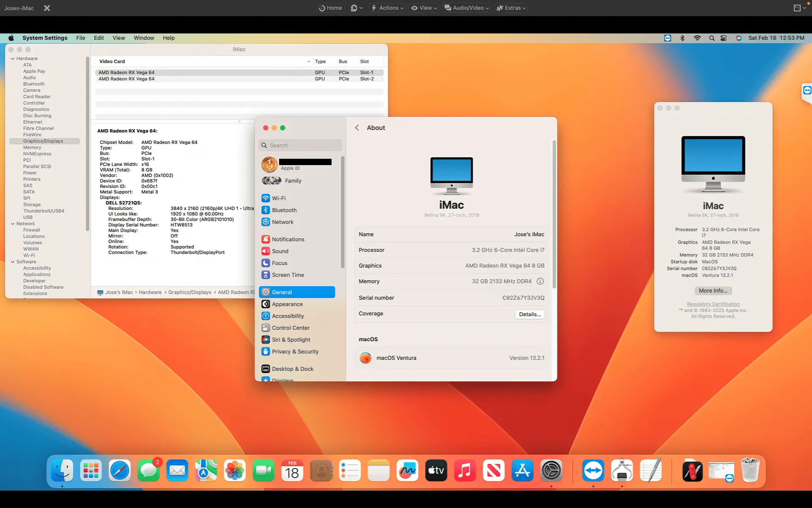Click the Wi-Fi status icon in menu bar
812x508 pixels.
(x=697, y=38)
